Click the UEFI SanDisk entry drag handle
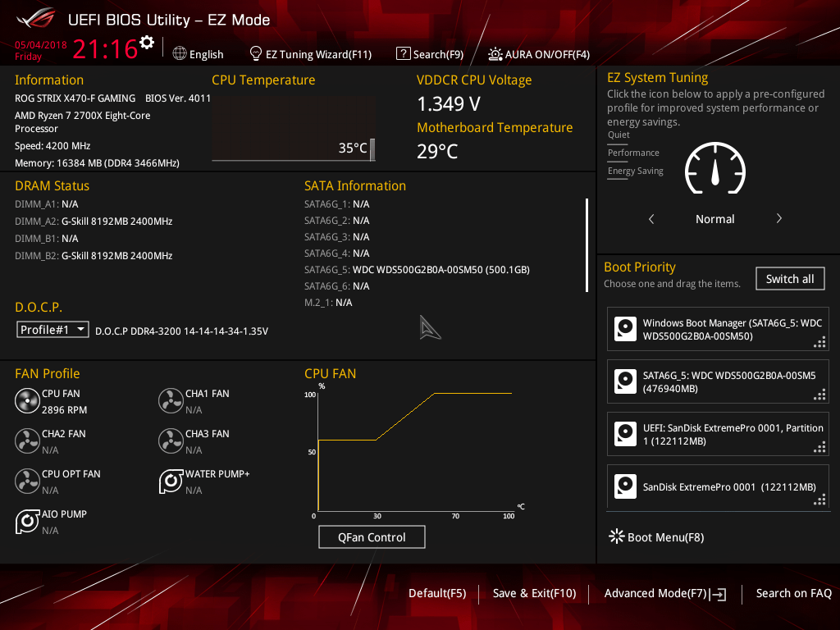 (x=819, y=447)
